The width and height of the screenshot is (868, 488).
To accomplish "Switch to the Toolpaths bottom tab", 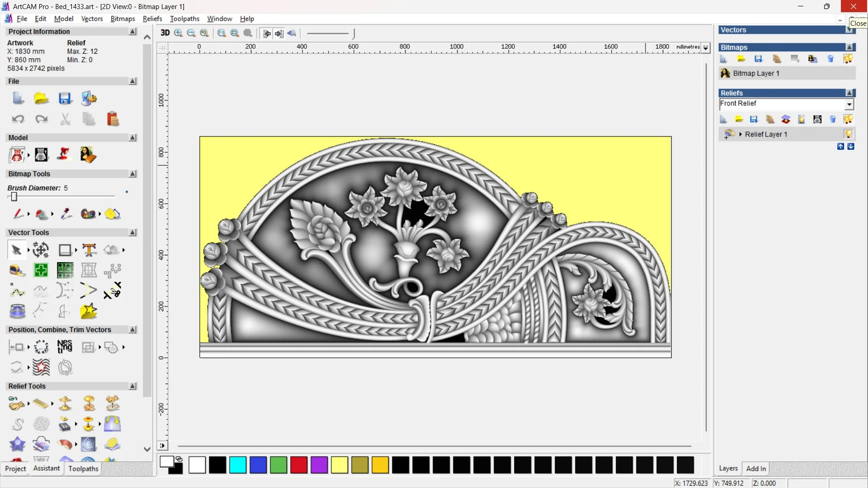I will [x=83, y=469].
